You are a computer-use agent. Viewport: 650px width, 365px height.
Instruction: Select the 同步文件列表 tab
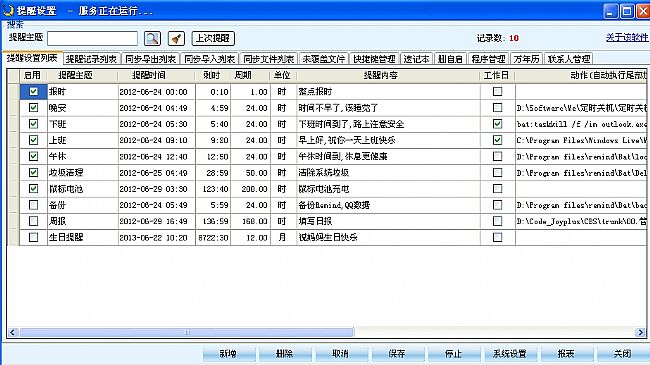click(x=269, y=59)
